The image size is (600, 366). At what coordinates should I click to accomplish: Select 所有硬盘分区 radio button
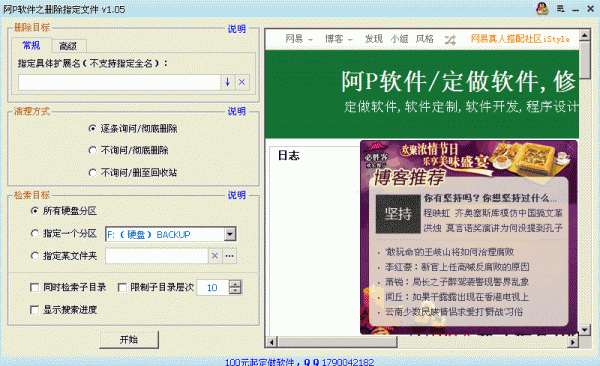click(x=64, y=211)
